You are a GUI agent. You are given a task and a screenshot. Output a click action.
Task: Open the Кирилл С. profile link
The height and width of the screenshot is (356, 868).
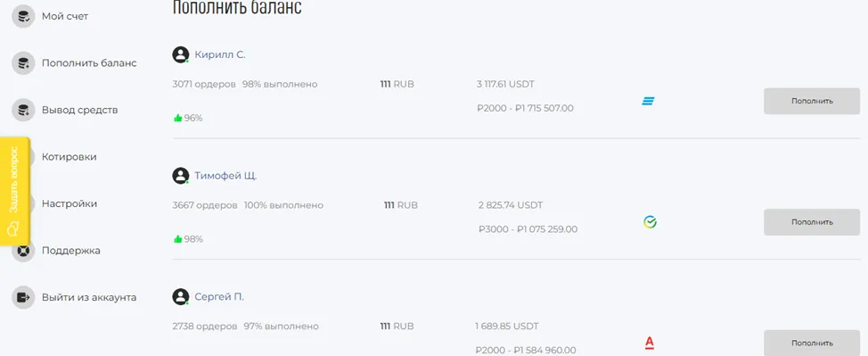pos(220,55)
